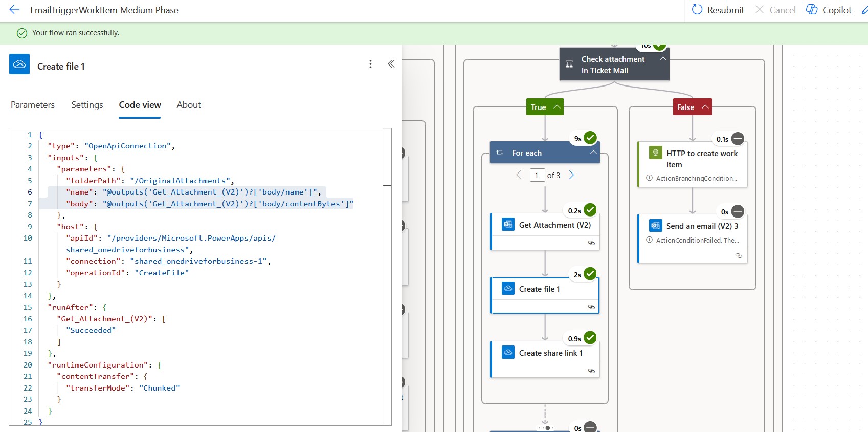Open the About tab
Screen dimensions: 868x432
click(189, 105)
